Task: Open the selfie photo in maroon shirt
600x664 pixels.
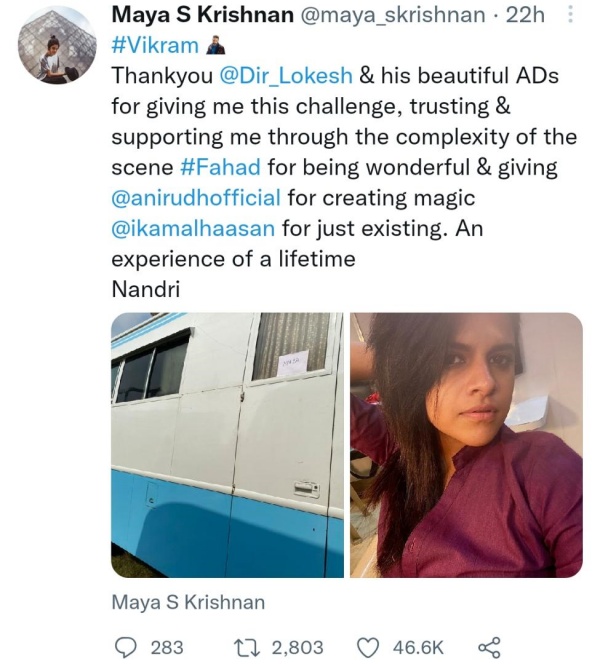Action: pyautogui.click(x=466, y=444)
